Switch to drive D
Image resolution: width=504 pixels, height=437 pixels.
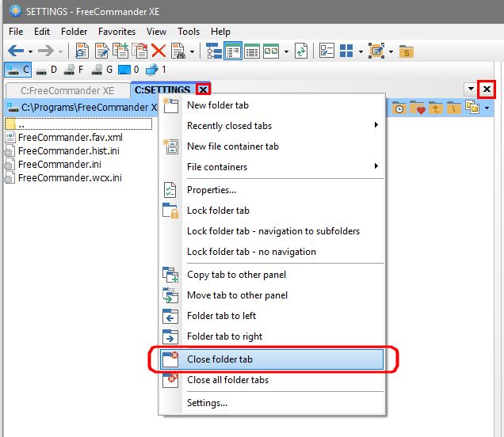click(x=46, y=70)
